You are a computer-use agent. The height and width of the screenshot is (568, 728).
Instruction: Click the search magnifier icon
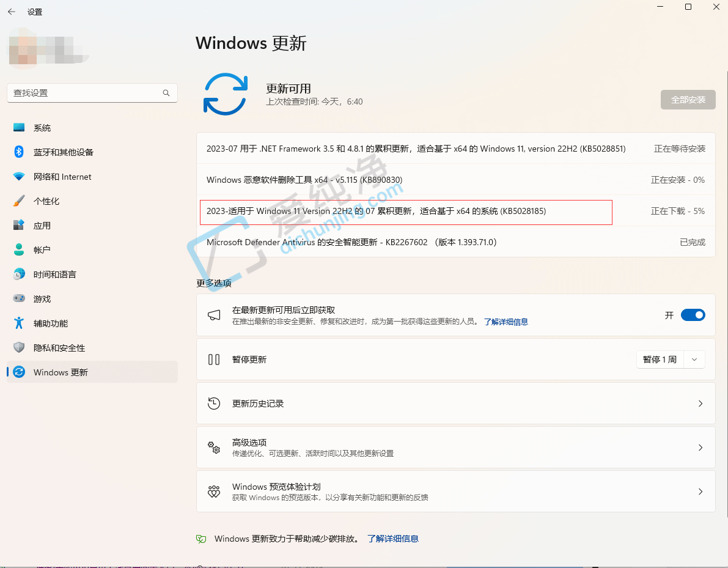point(166,92)
